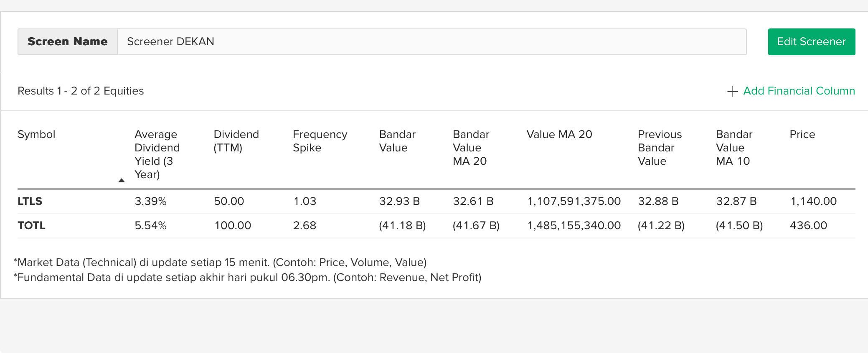This screenshot has width=868, height=353.
Task: Sort by Dividend (TTM) column header
Action: click(x=236, y=141)
